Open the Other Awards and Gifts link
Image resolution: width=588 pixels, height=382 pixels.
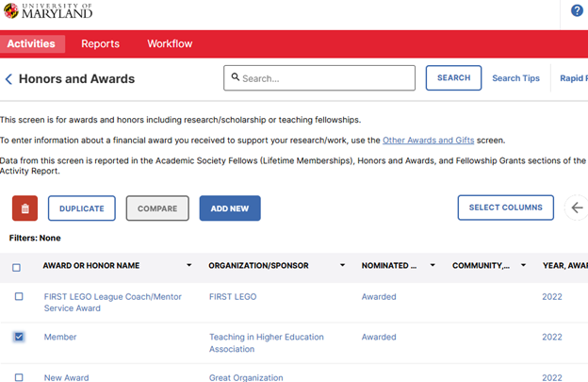tap(427, 140)
